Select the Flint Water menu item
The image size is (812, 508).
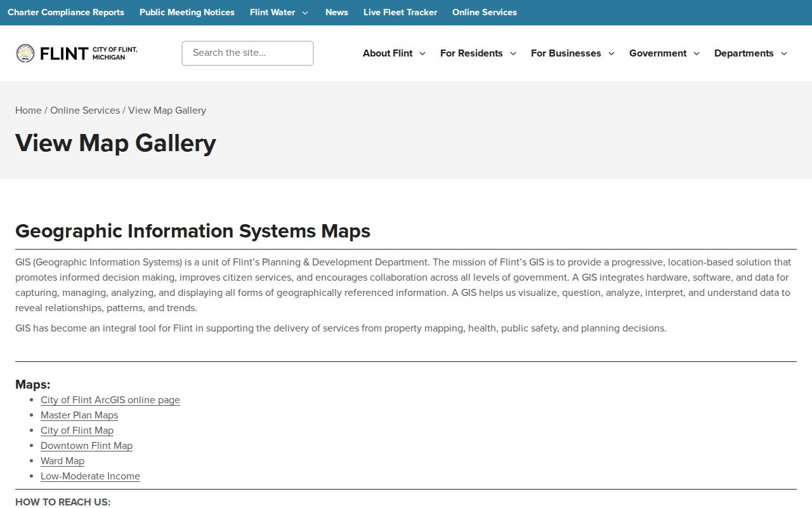tap(273, 12)
